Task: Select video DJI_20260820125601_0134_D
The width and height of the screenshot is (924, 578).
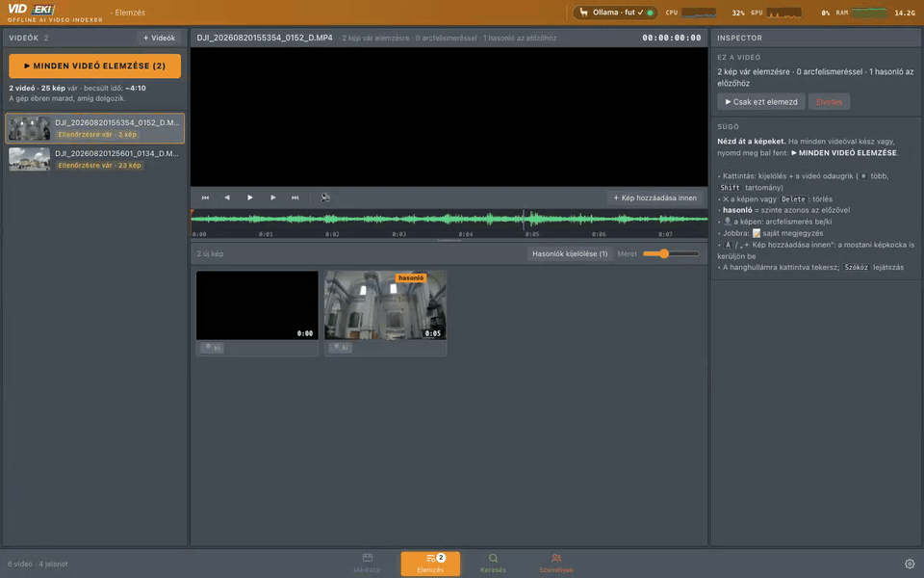Action: pos(95,159)
